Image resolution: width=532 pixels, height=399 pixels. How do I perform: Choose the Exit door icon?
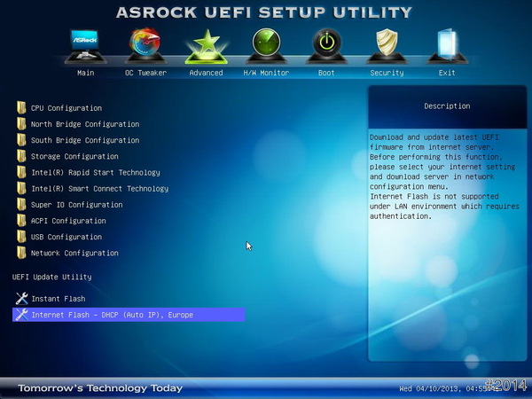(447, 45)
